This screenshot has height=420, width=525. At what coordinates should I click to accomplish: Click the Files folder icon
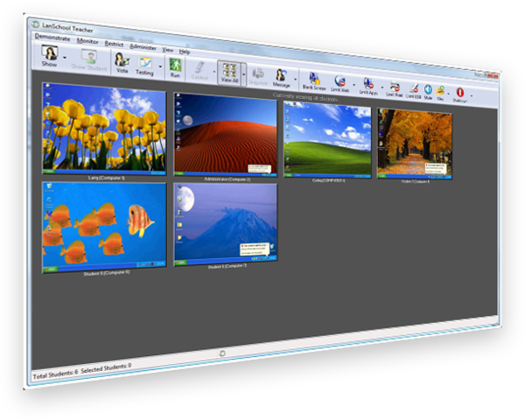tap(440, 91)
